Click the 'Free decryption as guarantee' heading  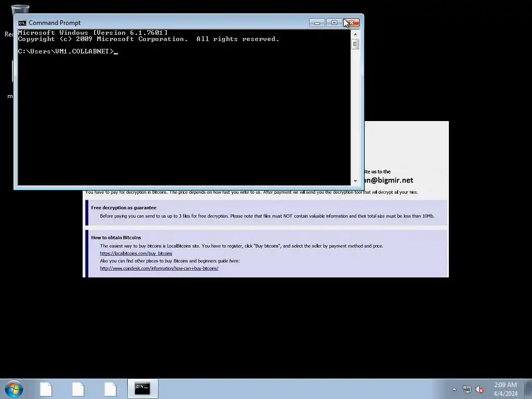tap(124, 208)
